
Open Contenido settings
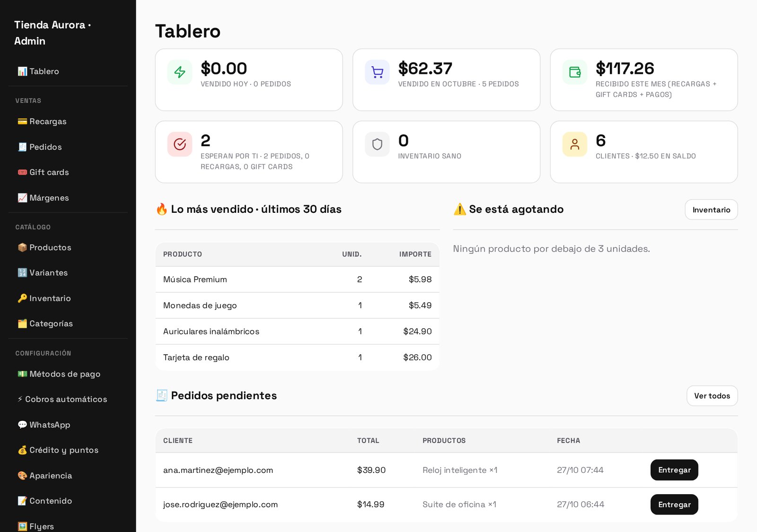pos(68,501)
